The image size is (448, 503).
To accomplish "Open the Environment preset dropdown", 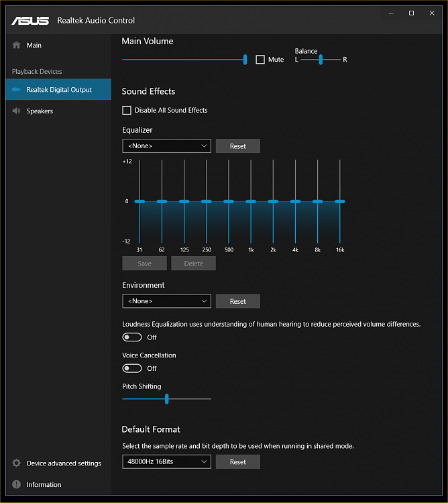I will (x=166, y=301).
